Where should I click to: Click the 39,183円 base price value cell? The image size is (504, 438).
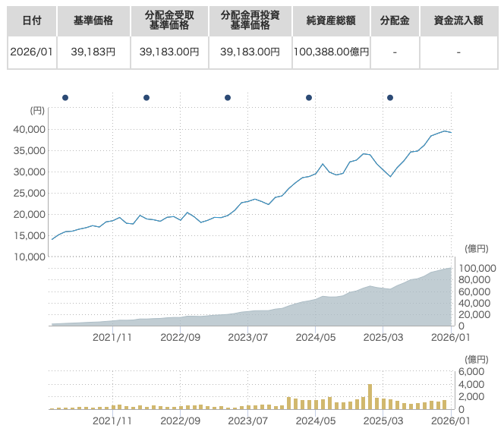pos(93,52)
